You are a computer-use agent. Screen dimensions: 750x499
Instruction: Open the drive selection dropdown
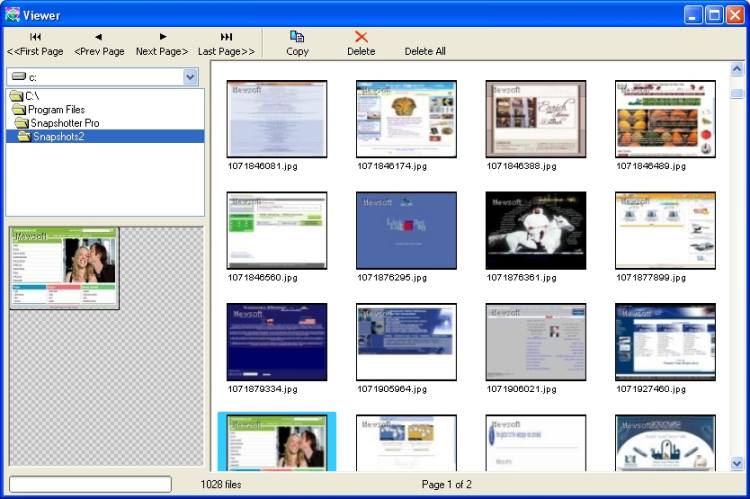click(x=190, y=77)
